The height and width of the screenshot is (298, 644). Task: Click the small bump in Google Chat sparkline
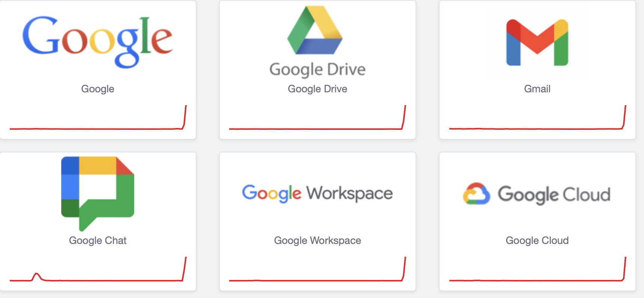[37, 277]
